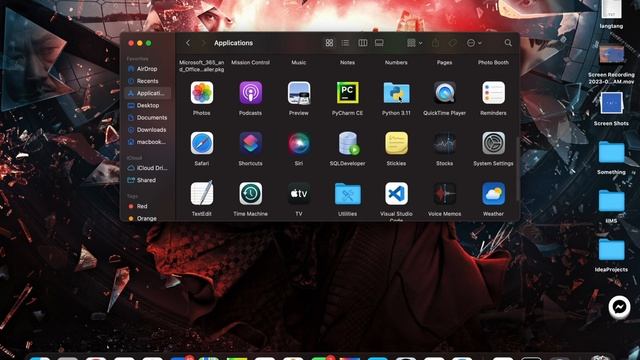Select the Red tag in sidebar

tap(147, 206)
